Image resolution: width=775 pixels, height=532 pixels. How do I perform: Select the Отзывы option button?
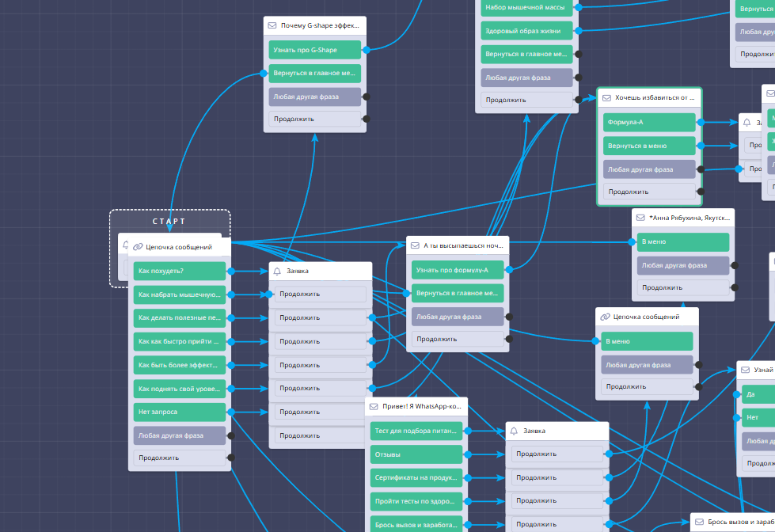click(416, 454)
